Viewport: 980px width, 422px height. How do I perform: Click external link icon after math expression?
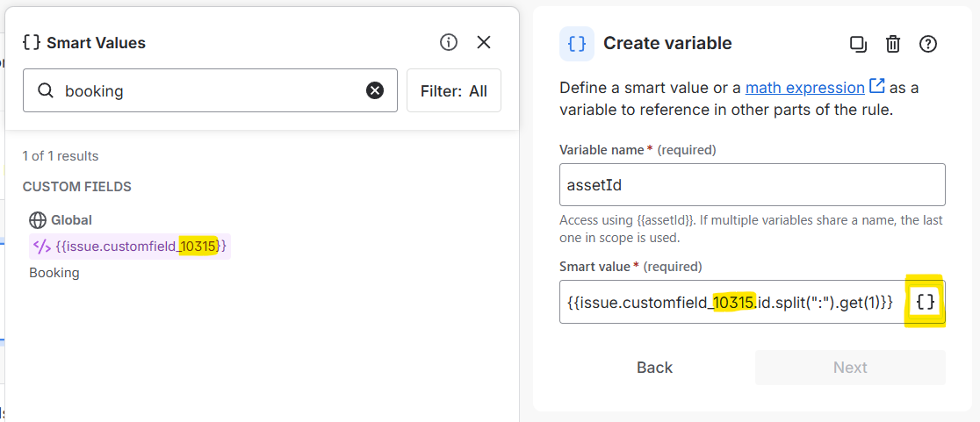[876, 87]
